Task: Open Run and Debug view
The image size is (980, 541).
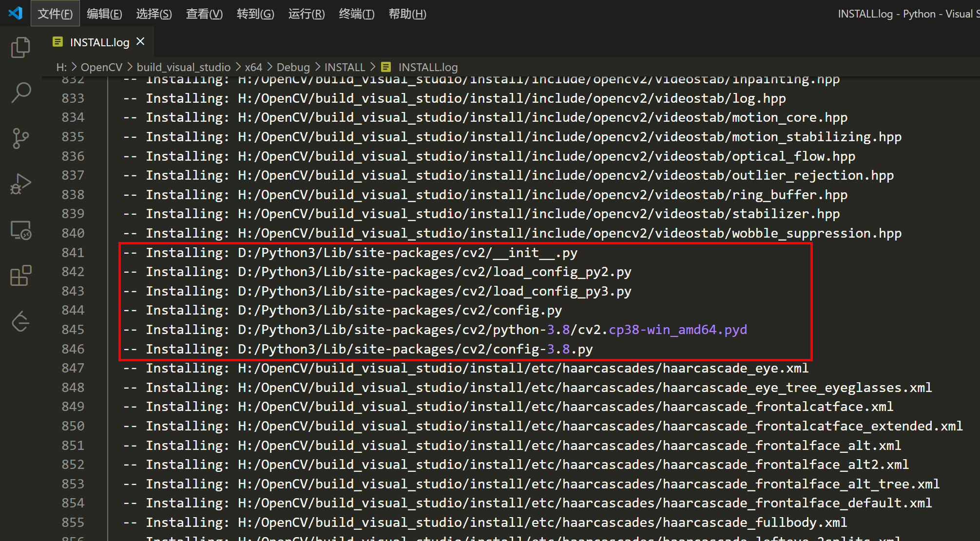Action: pyautogui.click(x=20, y=185)
